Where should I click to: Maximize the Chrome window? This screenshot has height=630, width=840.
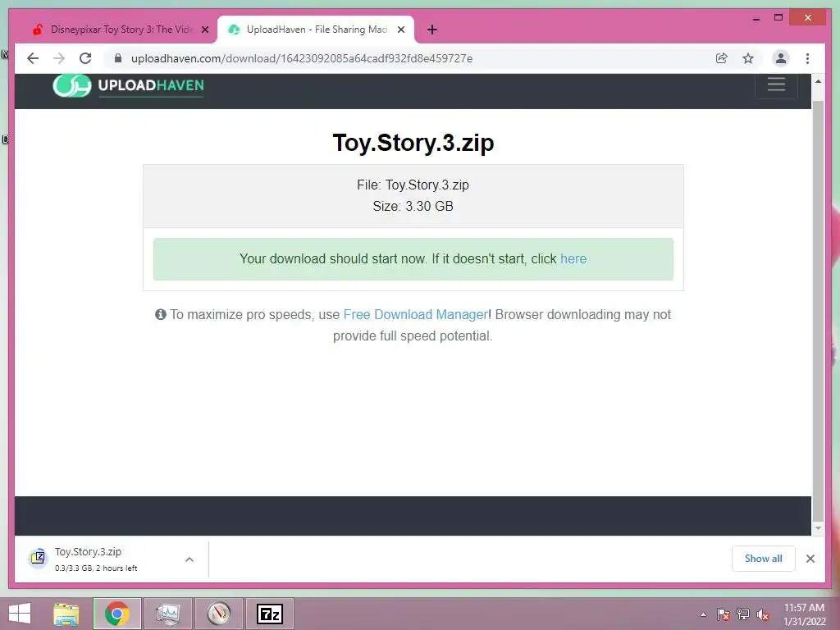click(778, 18)
